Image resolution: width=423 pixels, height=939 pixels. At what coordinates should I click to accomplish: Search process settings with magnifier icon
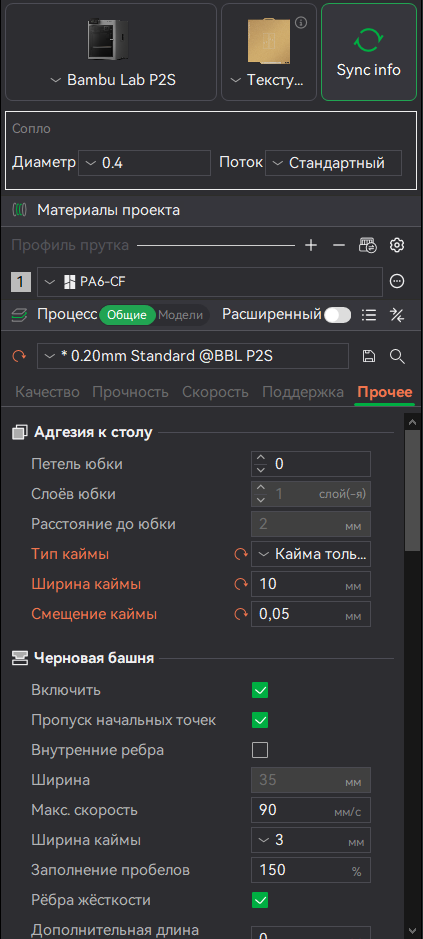click(397, 357)
